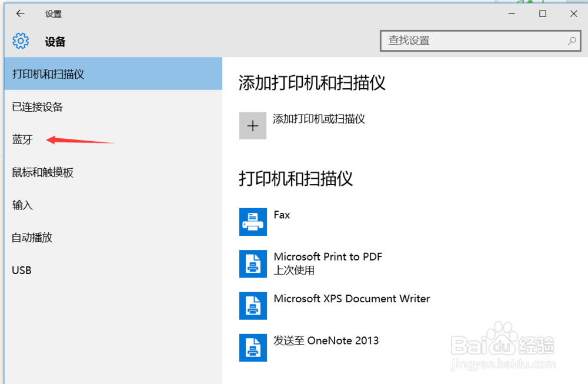Open 蓝牙 settings in the sidebar
Viewport: 588px width, 384px height.
point(21,139)
